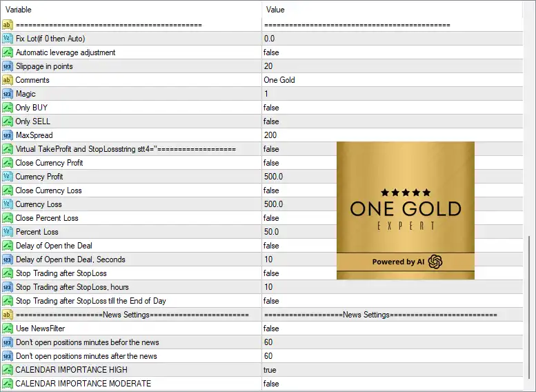Viewport: 536px width, 392px height.
Task: Select the Dont open positions minutes after the news label
Action: [x=86, y=356]
